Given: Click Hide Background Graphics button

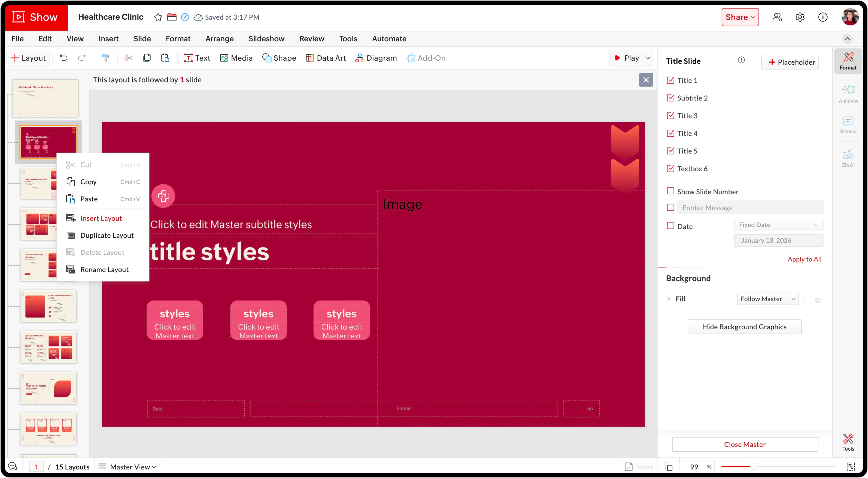Looking at the screenshot, I should coord(744,327).
